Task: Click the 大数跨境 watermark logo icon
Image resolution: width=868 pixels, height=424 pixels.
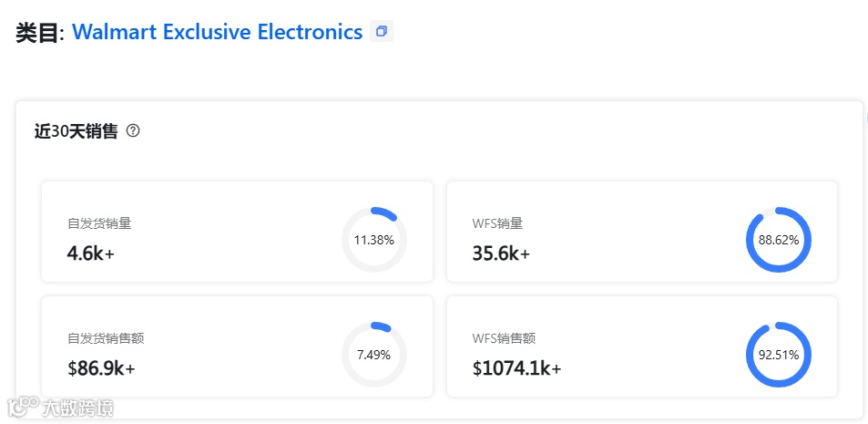Action: [x=23, y=407]
